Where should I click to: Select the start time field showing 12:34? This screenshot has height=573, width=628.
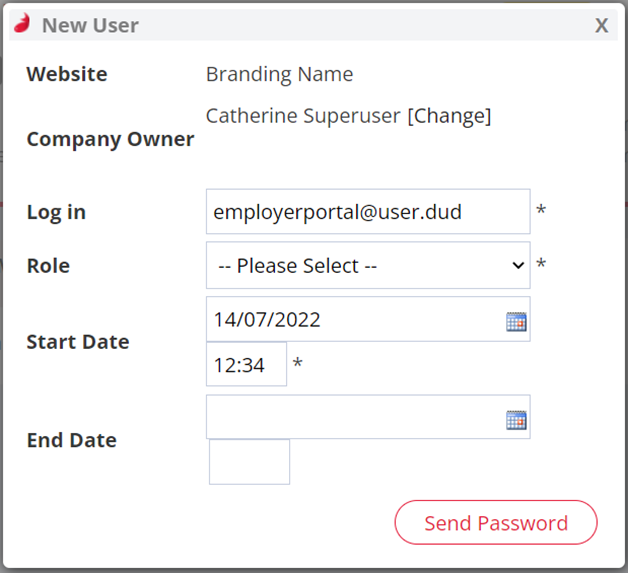click(x=246, y=364)
